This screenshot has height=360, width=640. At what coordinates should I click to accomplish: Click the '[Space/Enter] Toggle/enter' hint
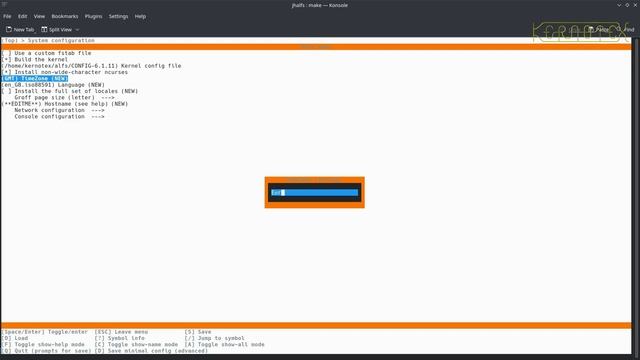click(x=44, y=332)
